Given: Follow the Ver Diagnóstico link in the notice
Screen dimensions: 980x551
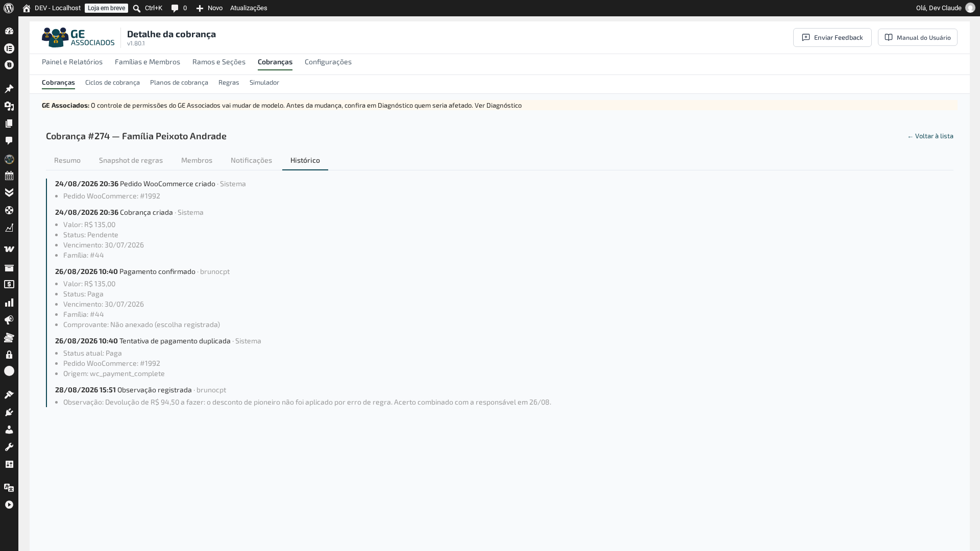Looking at the screenshot, I should coord(498,106).
